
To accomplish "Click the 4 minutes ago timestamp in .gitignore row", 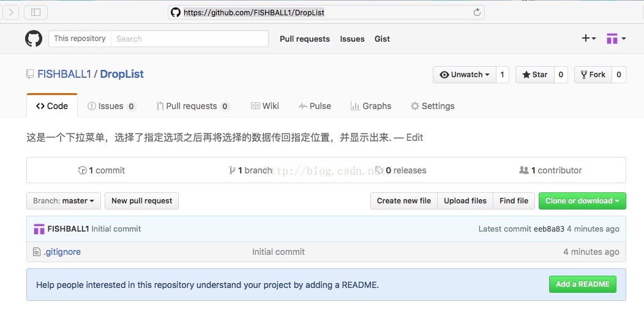I will click(591, 252).
